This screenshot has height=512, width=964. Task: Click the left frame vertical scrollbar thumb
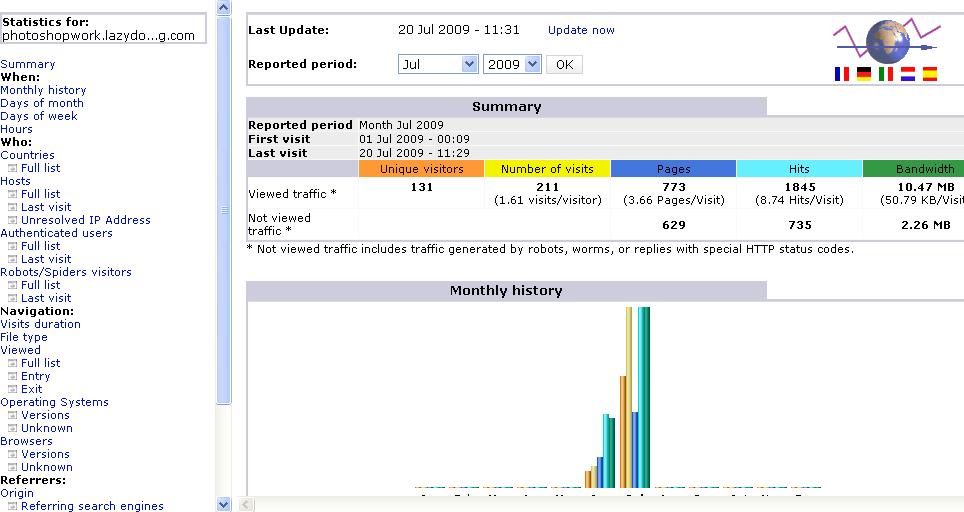point(224,210)
